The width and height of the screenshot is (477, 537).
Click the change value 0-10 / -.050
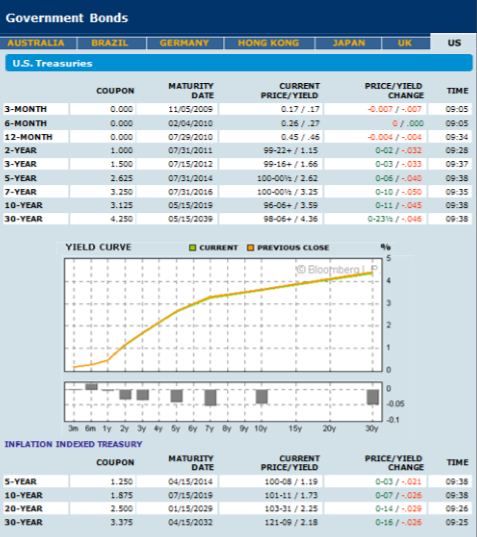399,192
